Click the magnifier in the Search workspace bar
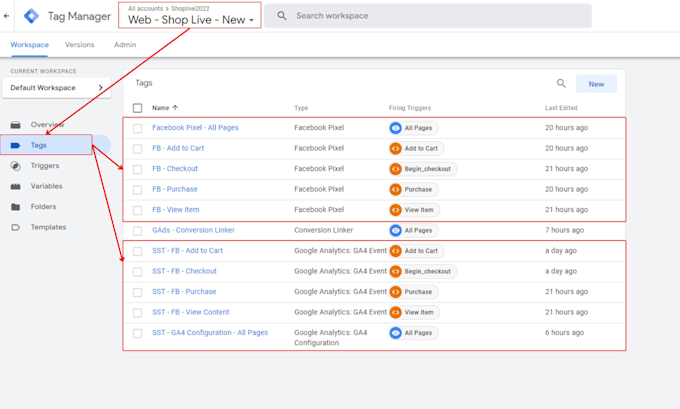680x409 pixels. (282, 16)
